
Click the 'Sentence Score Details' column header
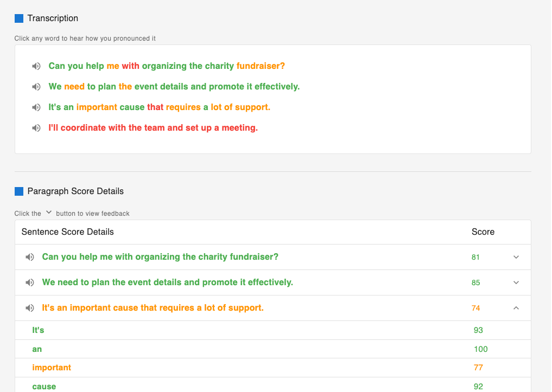[68, 232]
